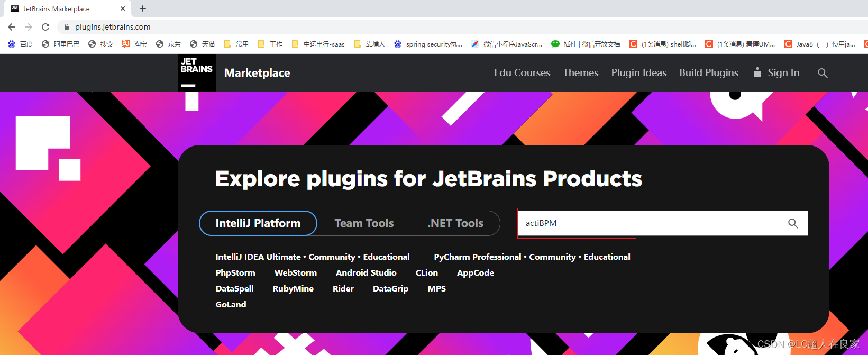This screenshot has height=355, width=868.
Task: Open site search via the header magnifier
Action: 823,73
